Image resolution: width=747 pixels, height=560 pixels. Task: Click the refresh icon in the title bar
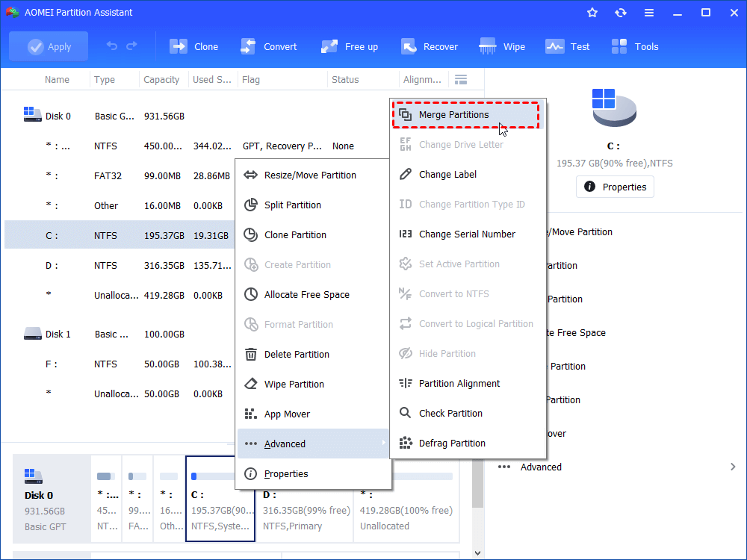pos(621,13)
